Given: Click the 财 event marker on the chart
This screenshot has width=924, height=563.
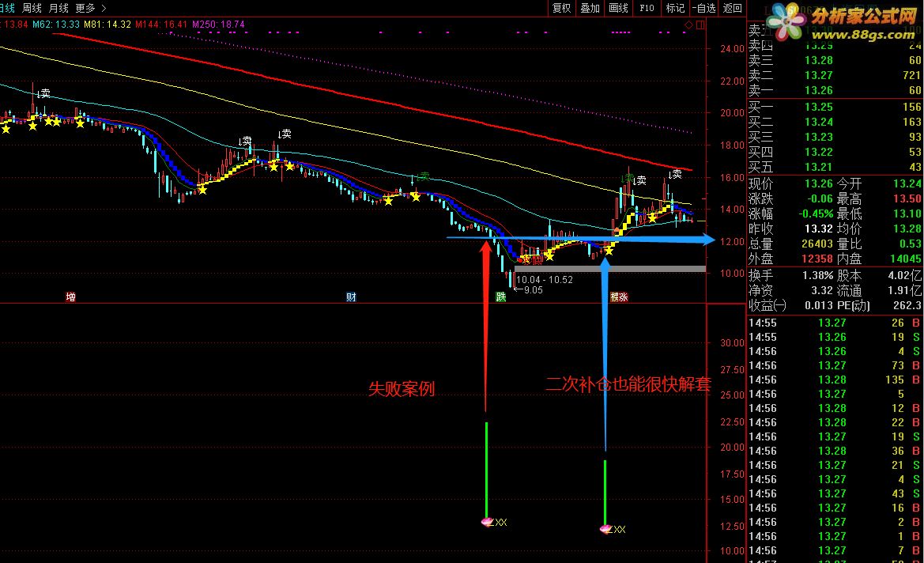Looking at the screenshot, I should (351, 297).
